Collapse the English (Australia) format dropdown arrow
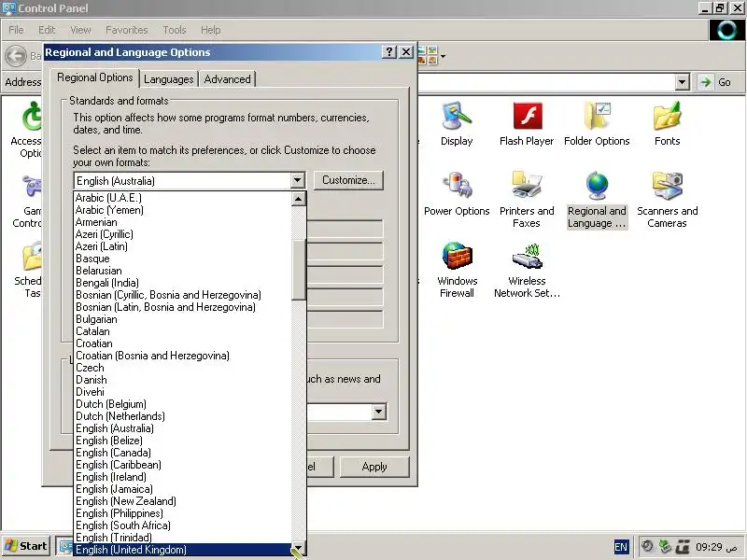This screenshot has width=747, height=560. point(297,180)
